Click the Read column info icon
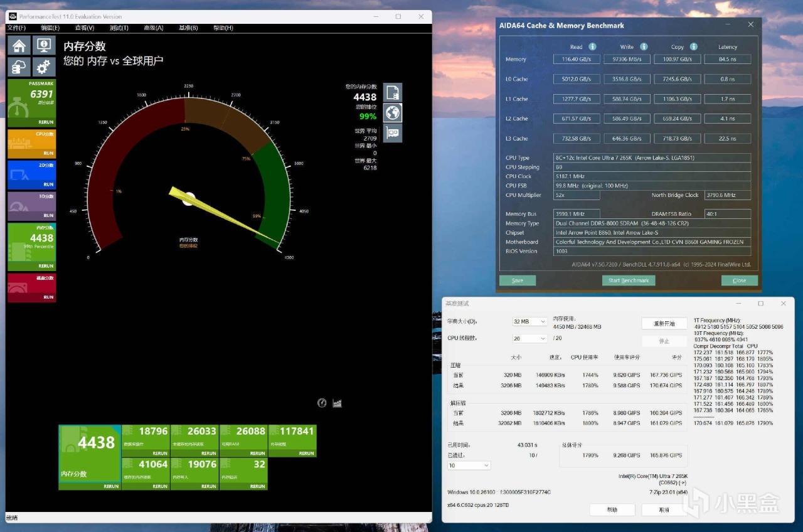 pos(592,46)
